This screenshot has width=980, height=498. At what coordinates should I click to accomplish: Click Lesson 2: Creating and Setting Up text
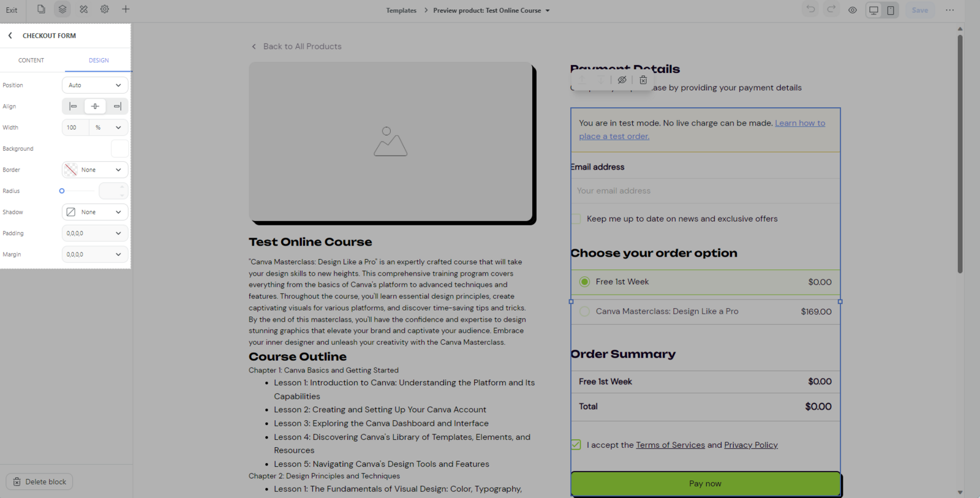pos(380,410)
